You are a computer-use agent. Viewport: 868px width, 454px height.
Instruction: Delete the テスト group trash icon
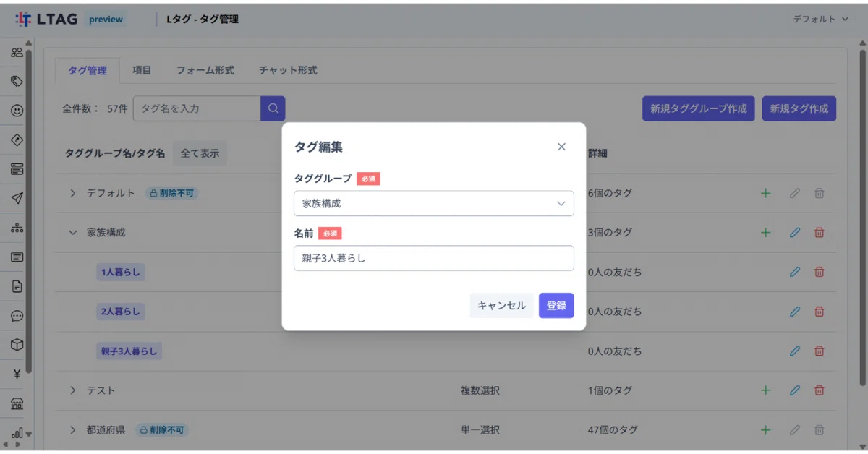click(820, 390)
